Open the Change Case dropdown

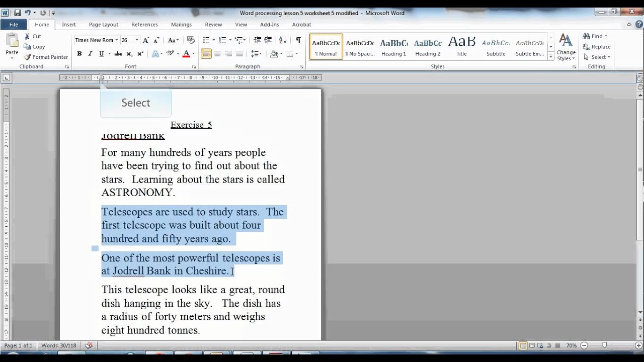tap(173, 40)
